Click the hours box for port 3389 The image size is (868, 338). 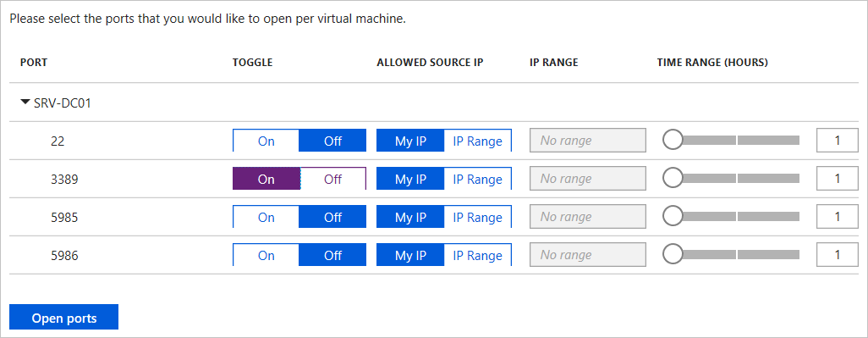tap(838, 179)
